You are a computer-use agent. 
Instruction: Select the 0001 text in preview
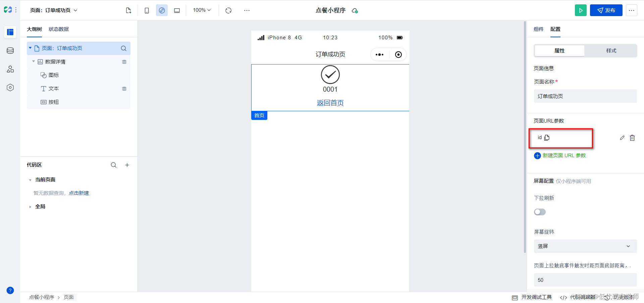[330, 89]
